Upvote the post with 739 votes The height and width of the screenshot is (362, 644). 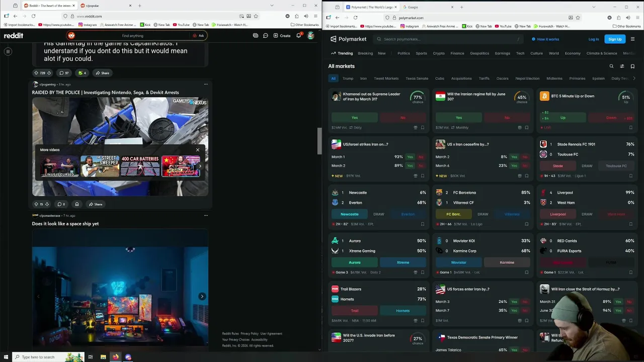point(36,73)
